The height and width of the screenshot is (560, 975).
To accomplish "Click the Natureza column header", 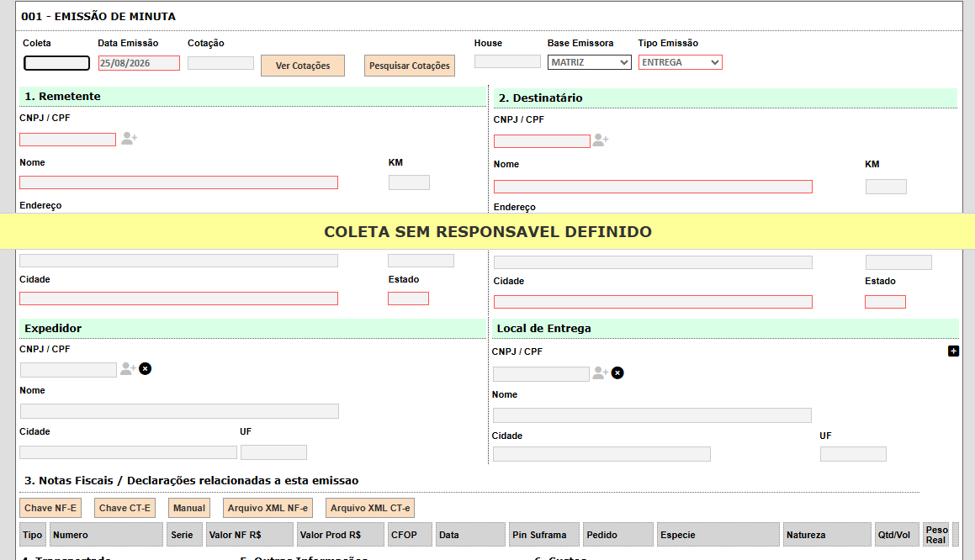I will (x=827, y=535).
